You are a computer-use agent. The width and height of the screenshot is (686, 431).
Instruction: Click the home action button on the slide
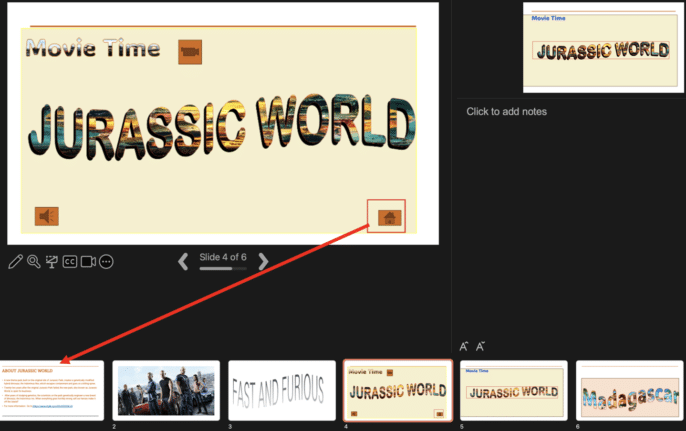[386, 216]
